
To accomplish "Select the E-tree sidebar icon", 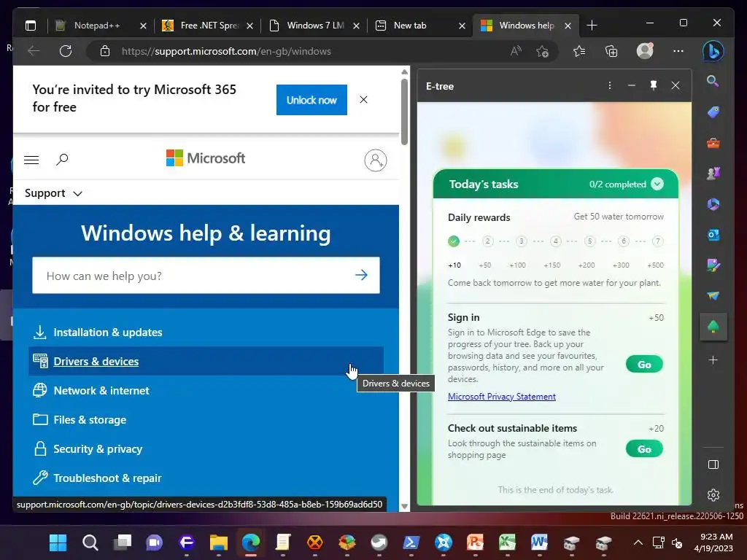I will click(713, 327).
